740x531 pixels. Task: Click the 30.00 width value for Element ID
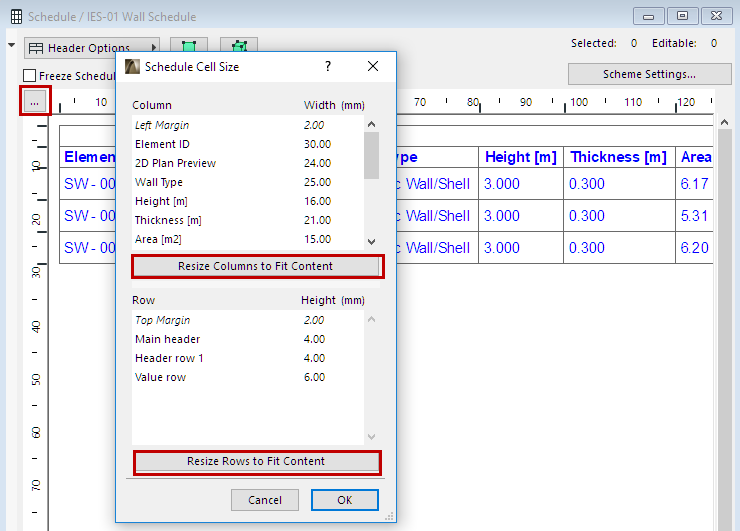(x=317, y=144)
